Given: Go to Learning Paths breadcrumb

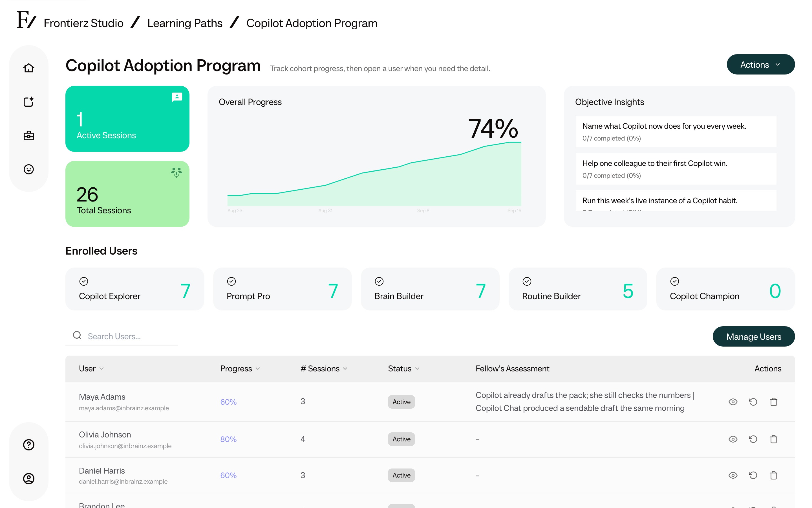Looking at the screenshot, I should pos(185,23).
